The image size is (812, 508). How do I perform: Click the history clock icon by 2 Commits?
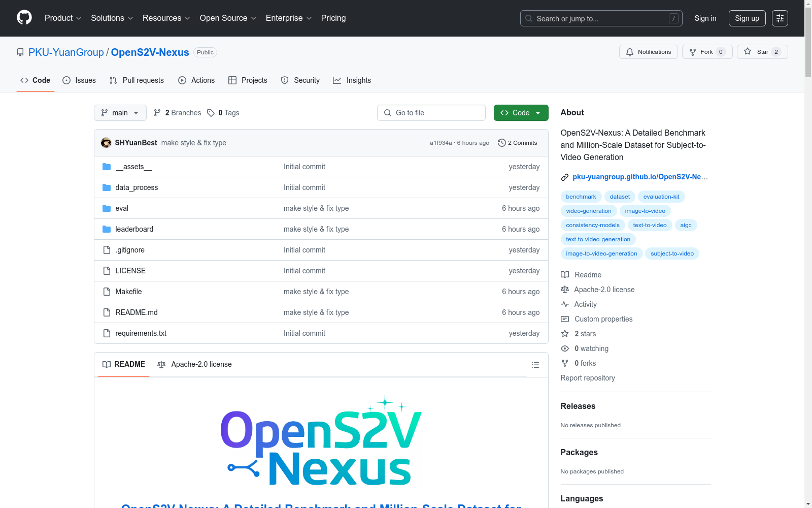[x=502, y=143]
